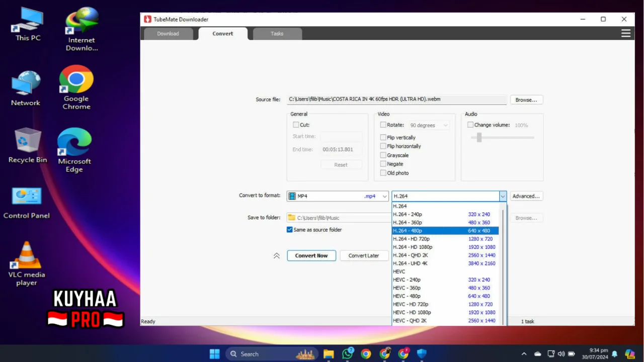
Task: Choose HEVC - HD 1080p preset
Action: click(x=445, y=312)
